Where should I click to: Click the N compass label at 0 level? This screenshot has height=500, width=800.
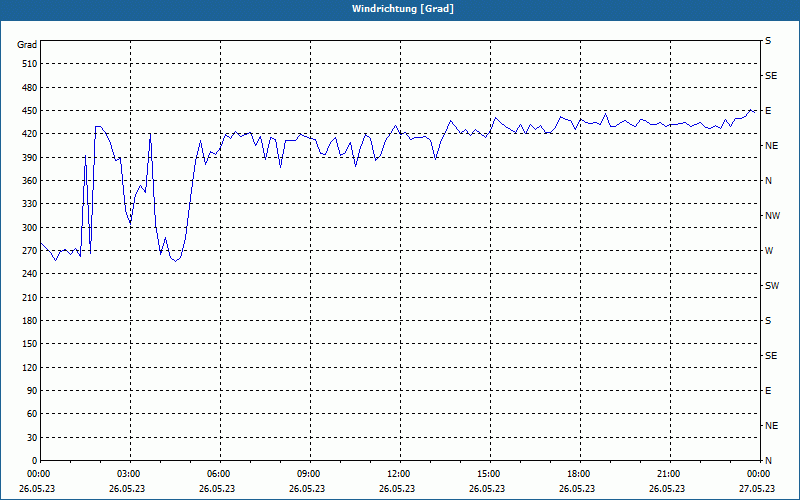(x=768, y=461)
